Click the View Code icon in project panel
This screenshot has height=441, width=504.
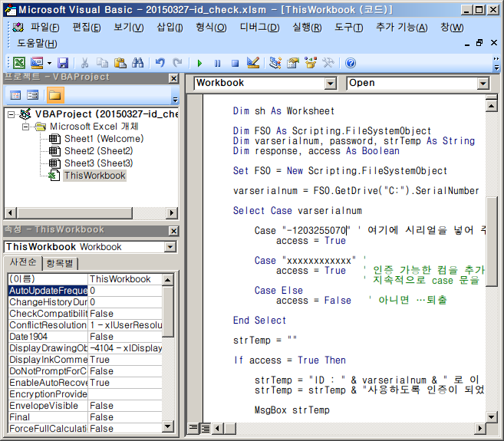15,95
